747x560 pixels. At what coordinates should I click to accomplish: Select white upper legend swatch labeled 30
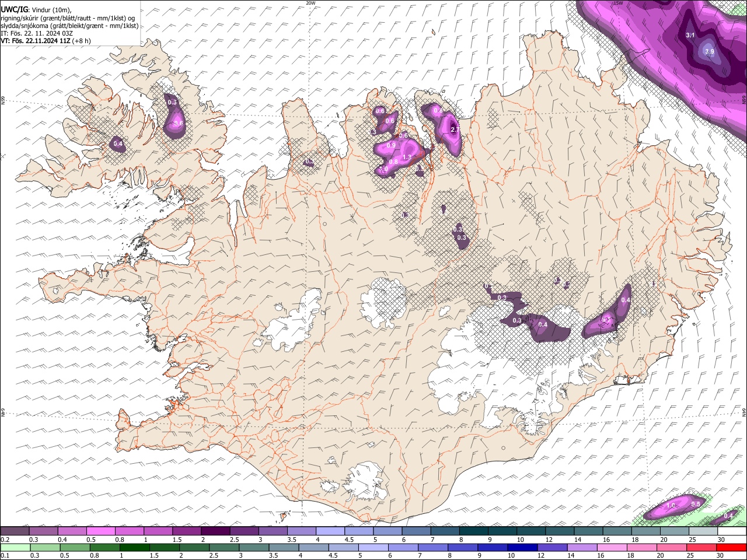click(x=732, y=531)
